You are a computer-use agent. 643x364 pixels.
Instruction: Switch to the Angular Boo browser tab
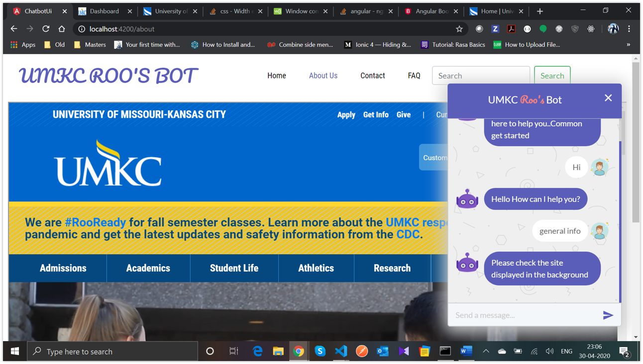(x=431, y=11)
